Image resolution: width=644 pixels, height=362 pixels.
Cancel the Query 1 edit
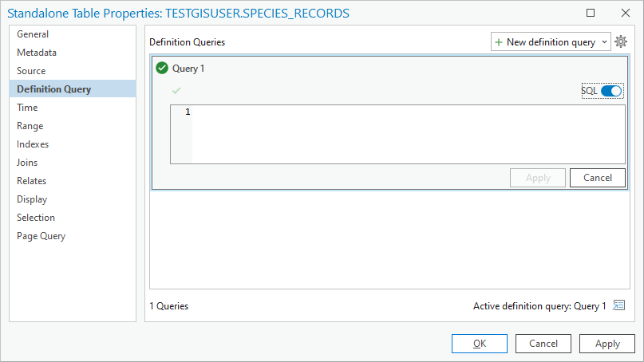click(597, 178)
